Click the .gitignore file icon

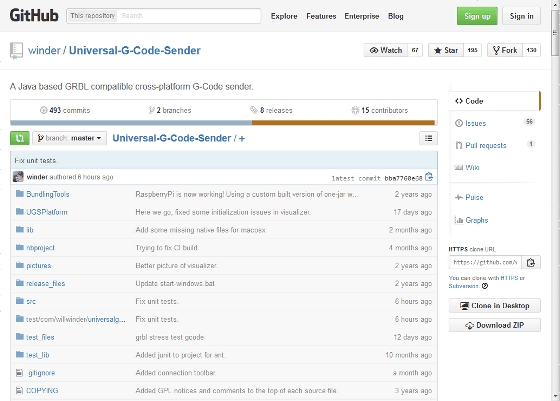coord(19,373)
